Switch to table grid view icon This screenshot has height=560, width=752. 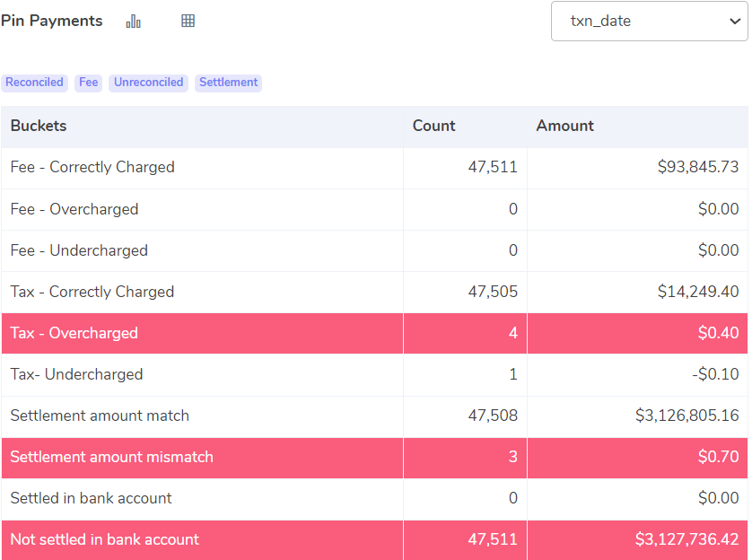(x=188, y=21)
